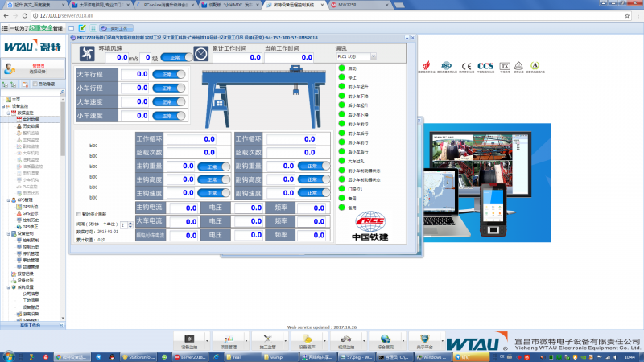Viewport: 644px width, 362px height.
Task: Click the clock icon beside wind toggle
Action: click(x=200, y=55)
